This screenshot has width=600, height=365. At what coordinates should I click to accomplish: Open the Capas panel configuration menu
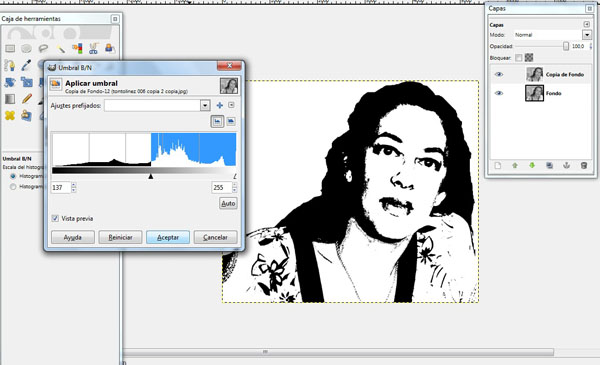(586, 24)
